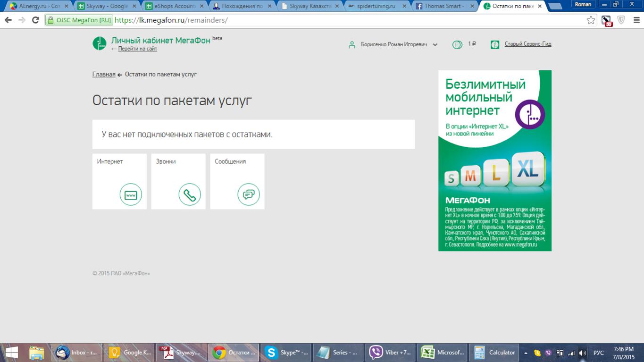Image resolution: width=644 pixels, height=362 pixels.
Task: Open File Explorer from the taskbar
Action: point(37,353)
